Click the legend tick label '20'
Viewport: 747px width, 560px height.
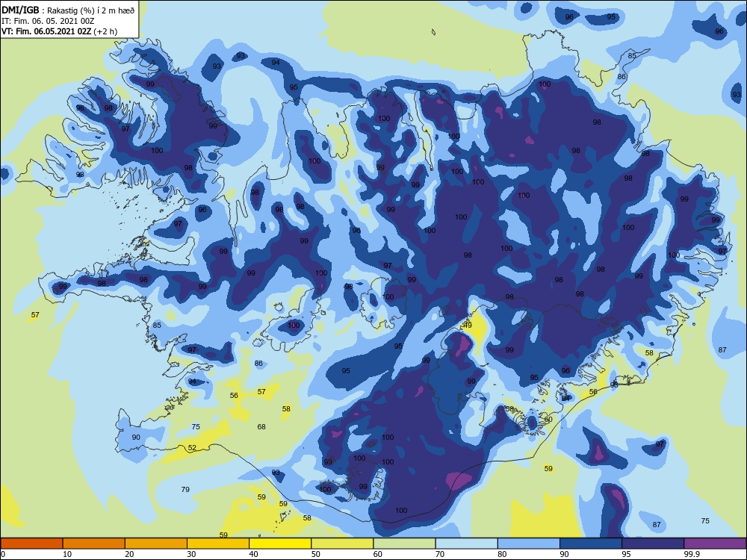pyautogui.click(x=129, y=554)
